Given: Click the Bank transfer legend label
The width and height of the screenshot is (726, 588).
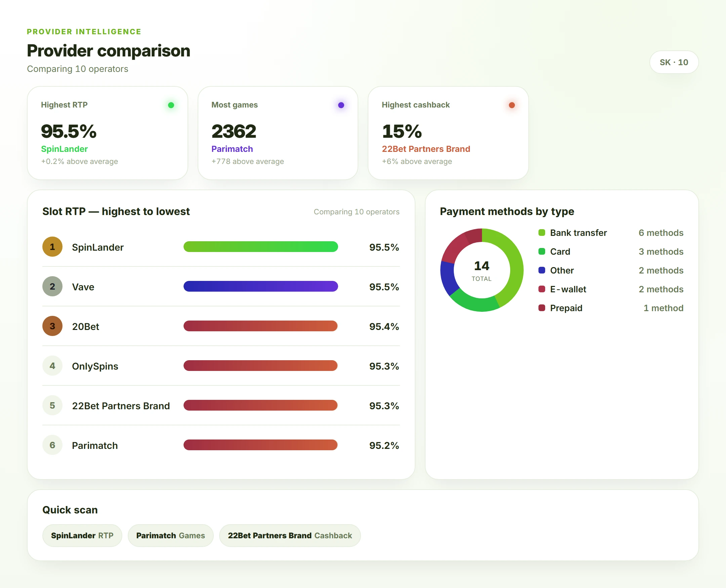Looking at the screenshot, I should pos(578,233).
